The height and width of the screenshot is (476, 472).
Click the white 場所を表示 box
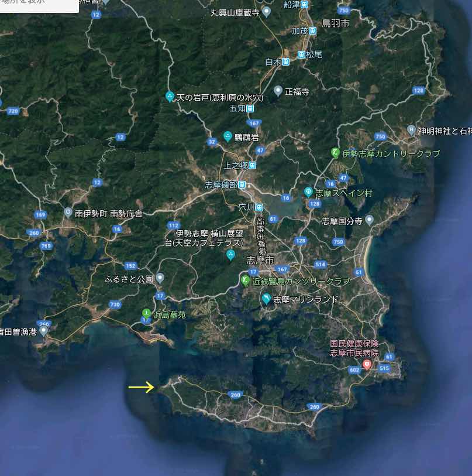(39, 5)
